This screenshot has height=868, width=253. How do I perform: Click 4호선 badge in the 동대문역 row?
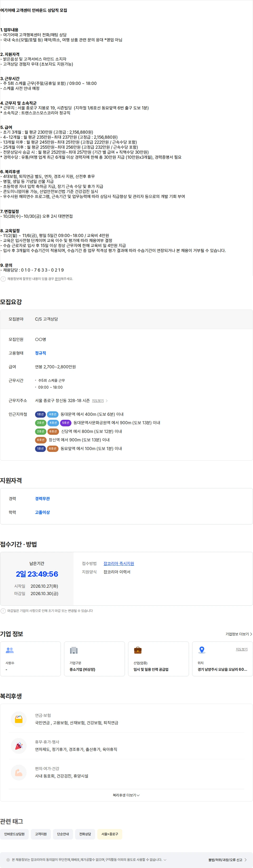point(52,414)
